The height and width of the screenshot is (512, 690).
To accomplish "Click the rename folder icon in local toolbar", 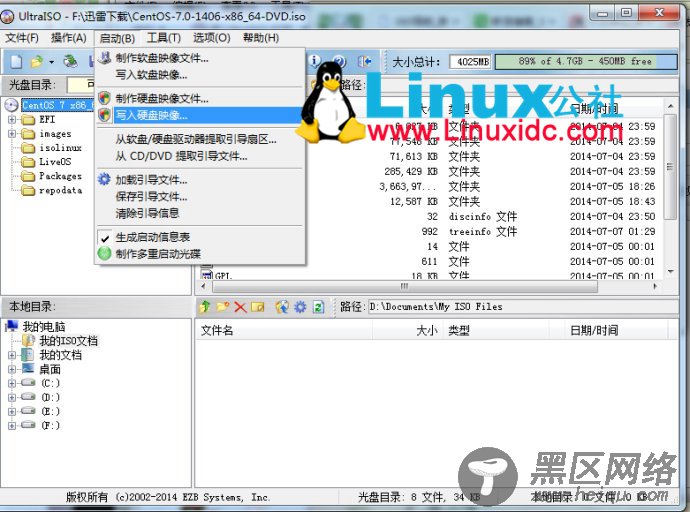I will point(257,307).
